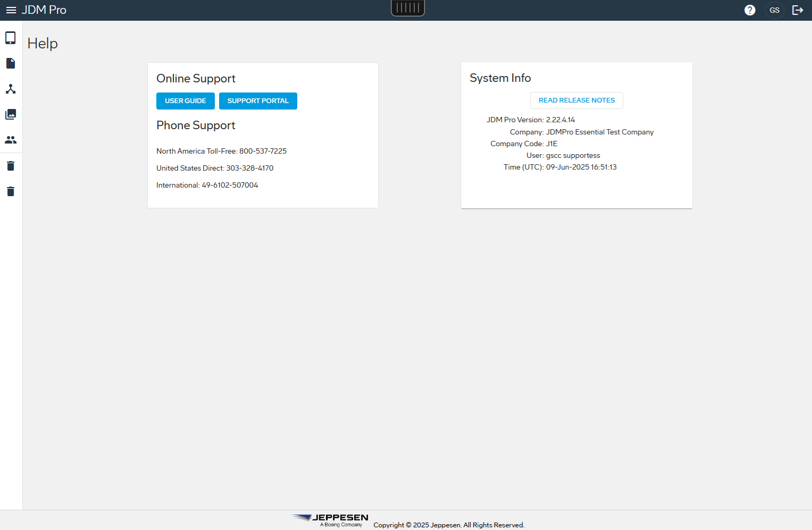Click the International phone number line
The image size is (812, 530).
tap(207, 185)
